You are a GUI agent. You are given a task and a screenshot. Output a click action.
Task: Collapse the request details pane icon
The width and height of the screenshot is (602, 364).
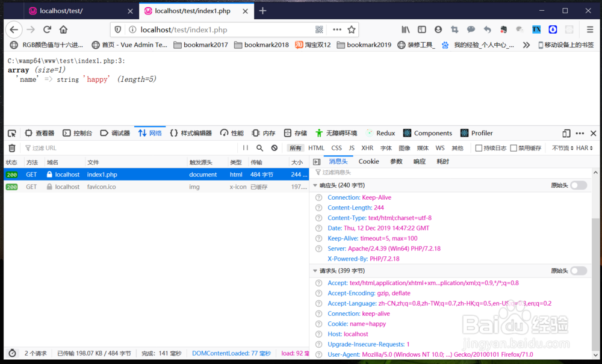pyautogui.click(x=317, y=162)
